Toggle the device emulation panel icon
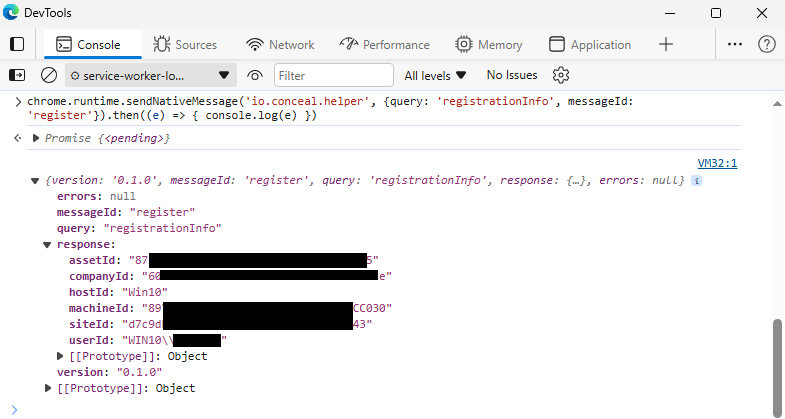Image resolution: width=785 pixels, height=419 pixels. pyautogui.click(x=17, y=45)
